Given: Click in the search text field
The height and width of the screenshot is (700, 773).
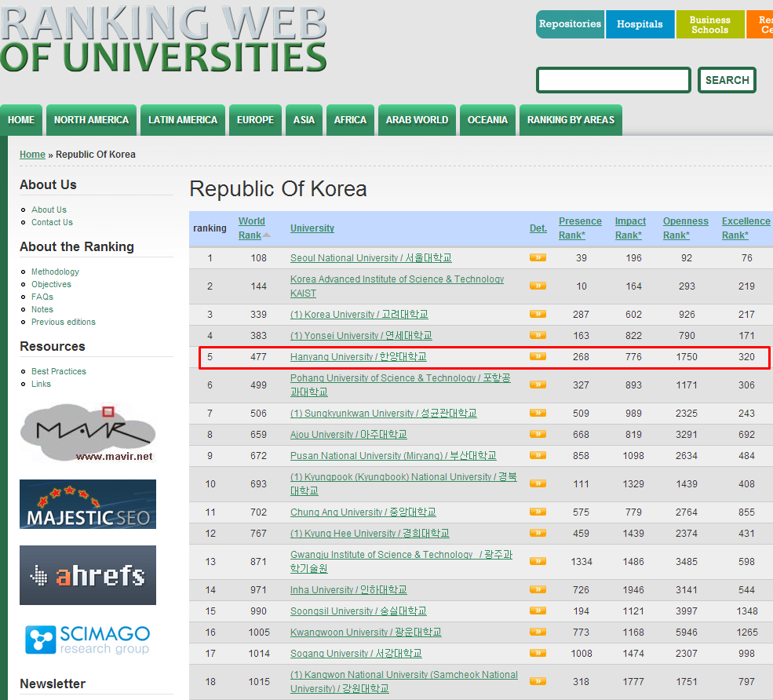Looking at the screenshot, I should 613,80.
